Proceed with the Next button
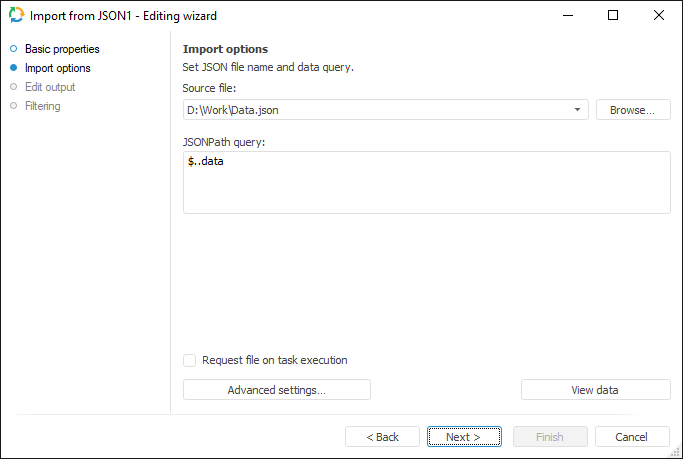The height and width of the screenshot is (459, 683). tap(465, 437)
